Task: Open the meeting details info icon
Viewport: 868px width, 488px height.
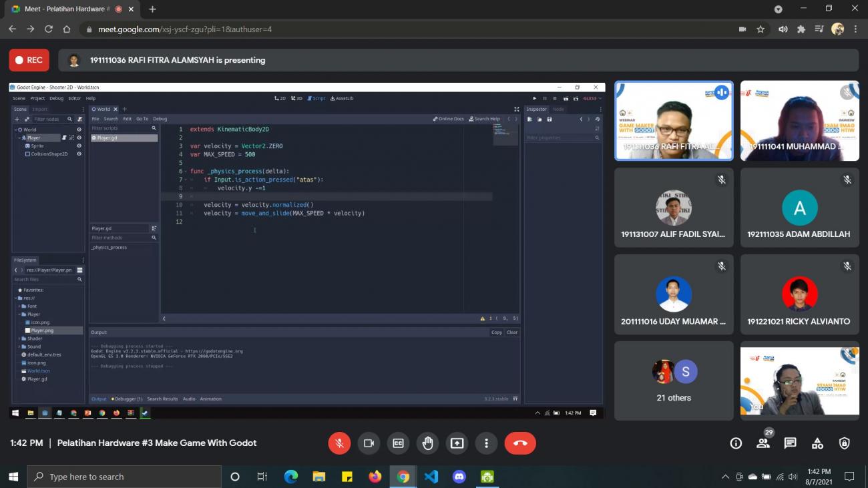Action: click(736, 443)
